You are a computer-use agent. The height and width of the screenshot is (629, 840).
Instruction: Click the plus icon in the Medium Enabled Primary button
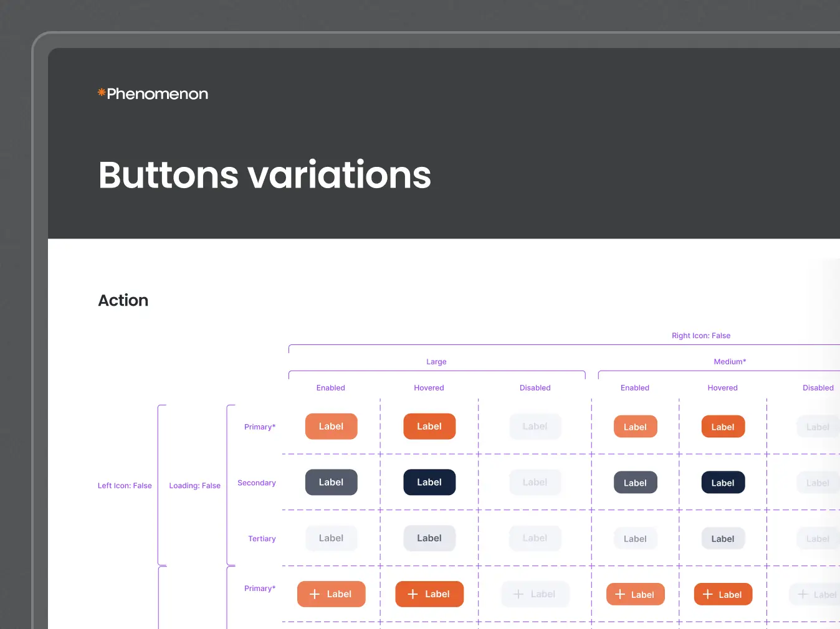point(619,594)
